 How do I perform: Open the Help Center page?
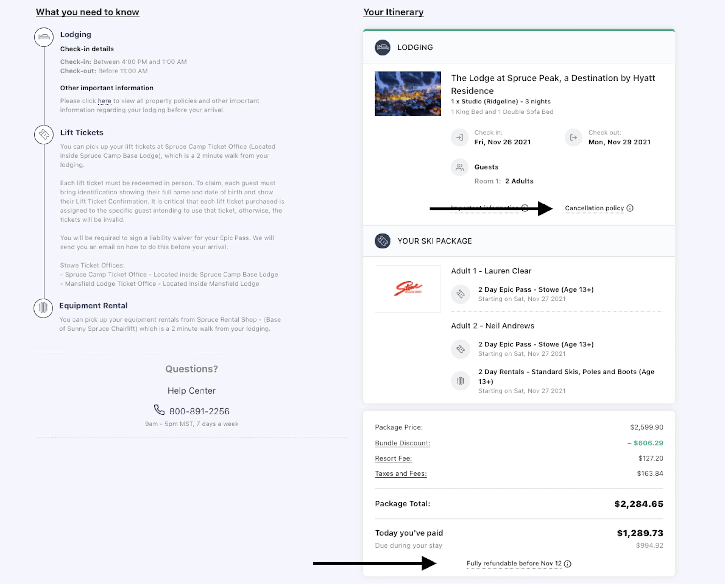point(191,390)
